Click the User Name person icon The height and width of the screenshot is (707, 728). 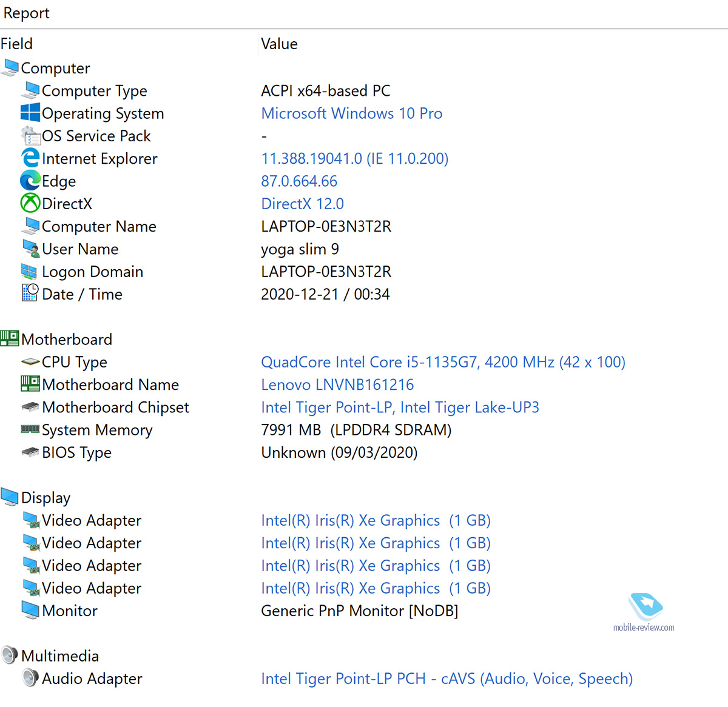point(30,249)
